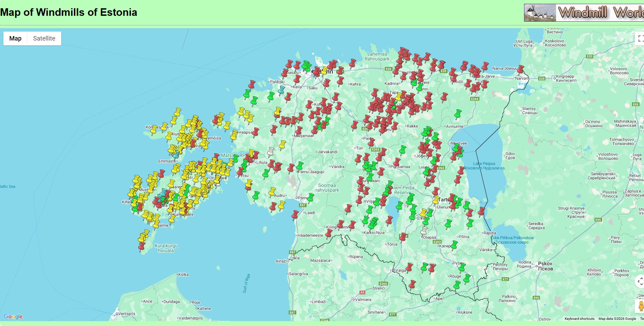Screen dimensions: 644x326
Task: Click the Google logo link
Action: click(x=13, y=316)
